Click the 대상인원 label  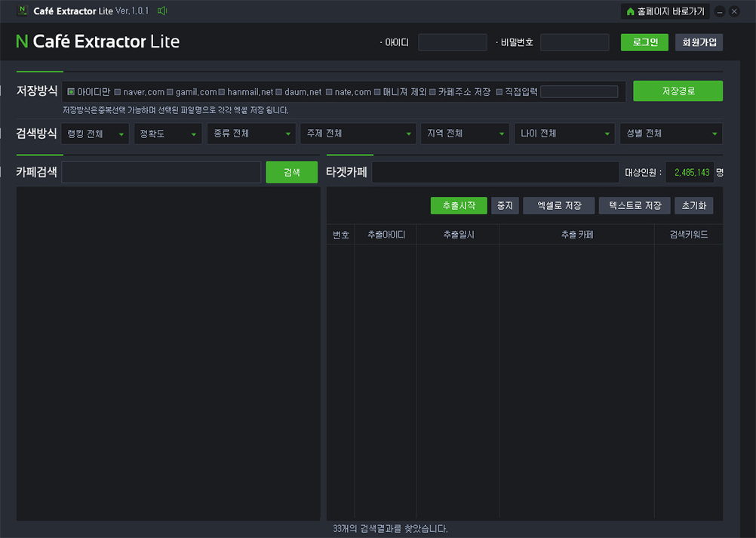643,173
